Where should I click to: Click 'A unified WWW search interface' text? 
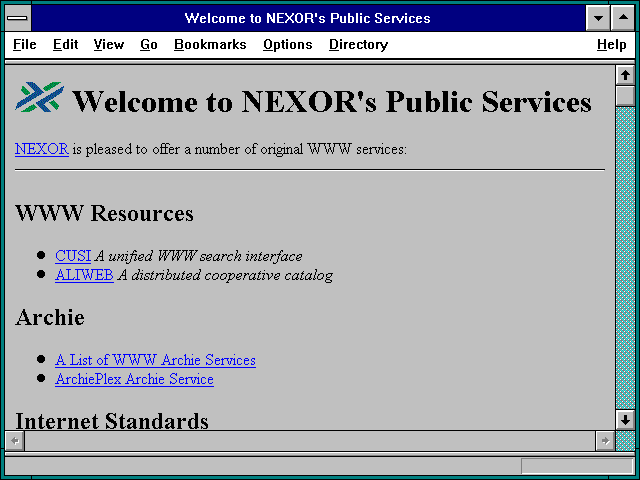tap(199, 256)
